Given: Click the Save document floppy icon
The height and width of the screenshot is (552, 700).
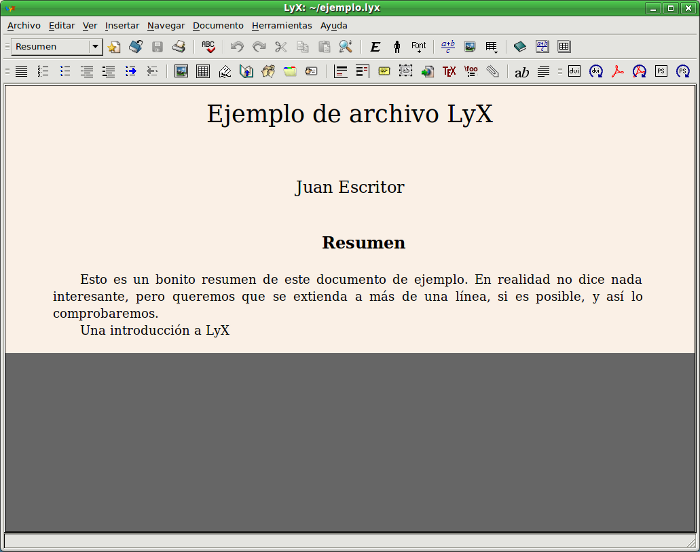Looking at the screenshot, I should click(x=157, y=46).
